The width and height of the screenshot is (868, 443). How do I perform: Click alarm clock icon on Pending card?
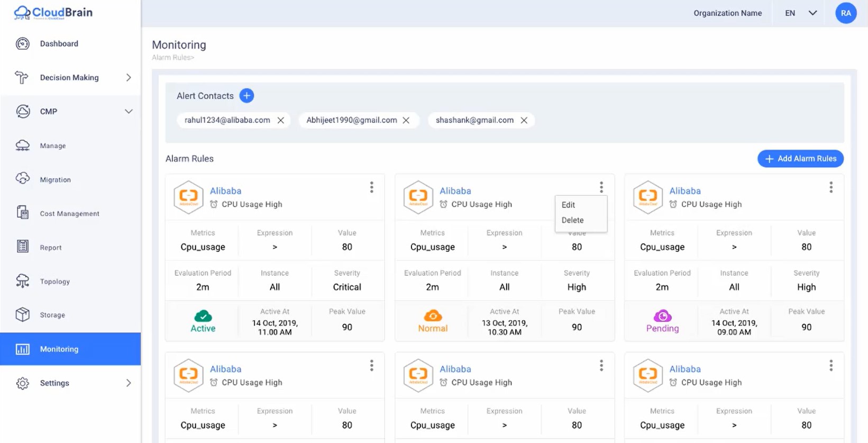673,204
